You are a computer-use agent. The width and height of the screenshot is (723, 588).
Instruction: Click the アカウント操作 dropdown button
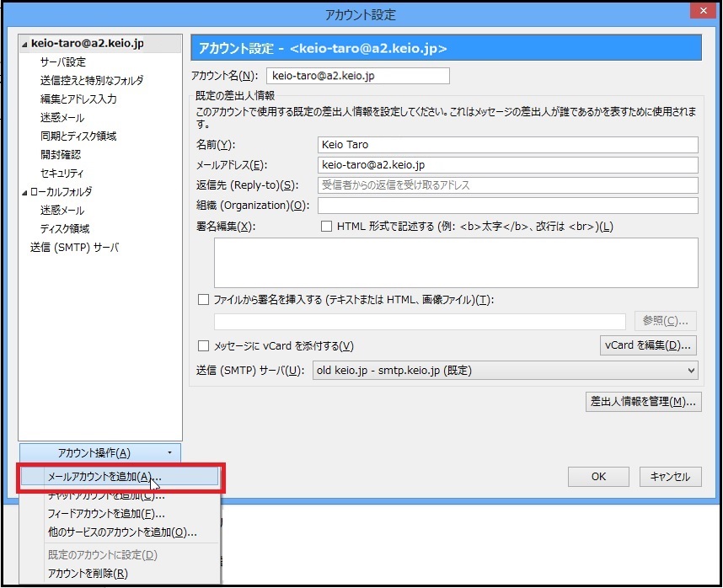pyautogui.click(x=99, y=453)
